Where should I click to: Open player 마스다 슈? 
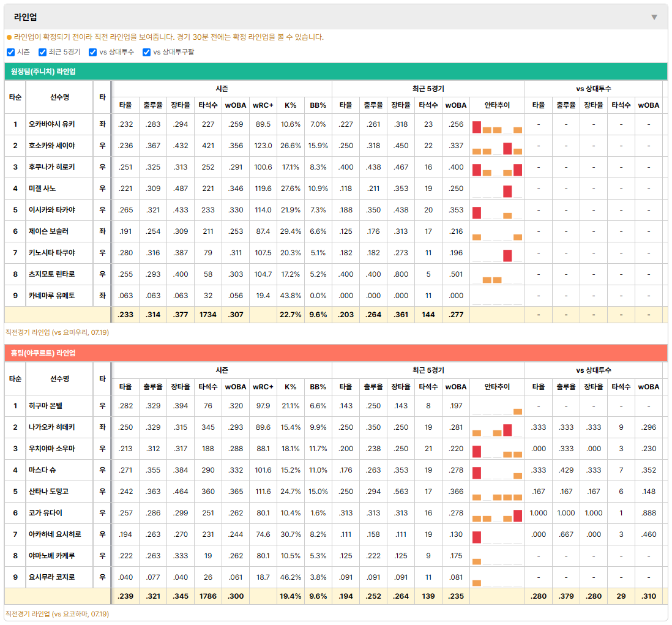point(42,470)
